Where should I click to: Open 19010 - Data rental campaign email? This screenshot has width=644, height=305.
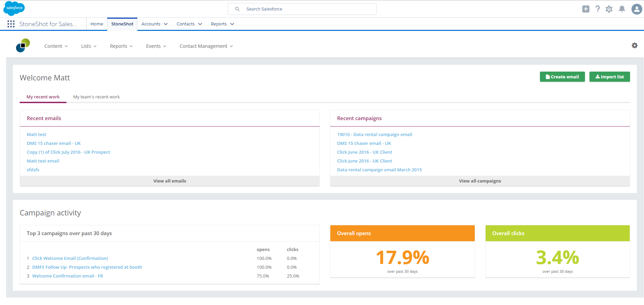pyautogui.click(x=374, y=135)
